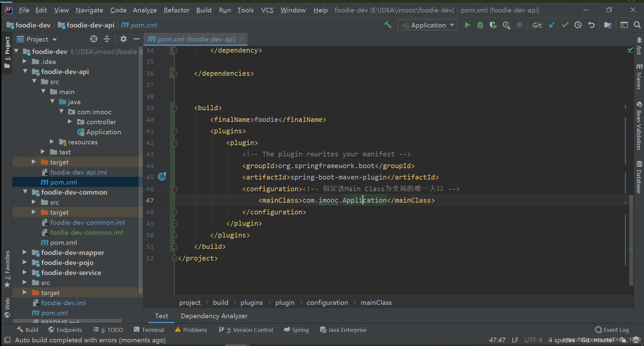Image resolution: width=644 pixels, height=346 pixels.
Task: Fold the build tag on line 39
Action: coord(174,108)
